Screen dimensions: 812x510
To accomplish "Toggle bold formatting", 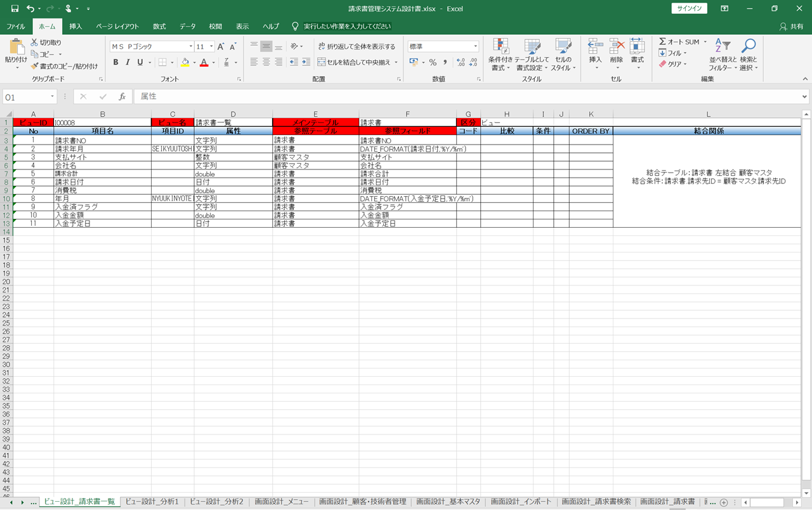I will tap(115, 62).
